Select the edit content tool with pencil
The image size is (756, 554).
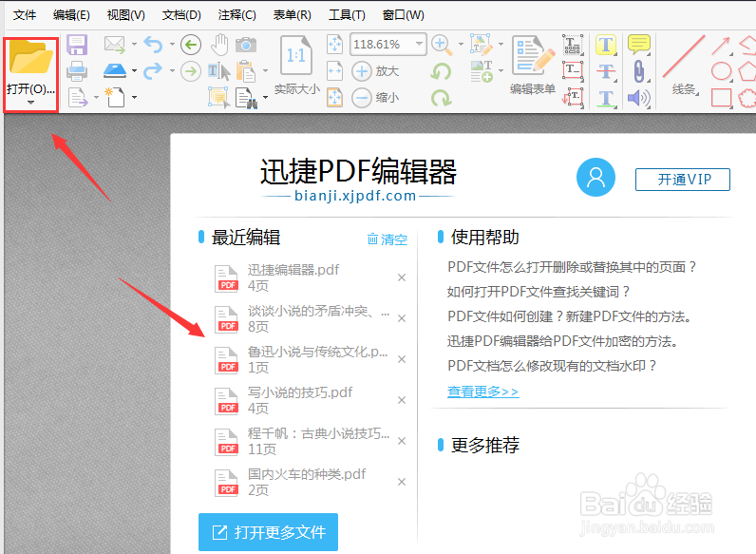coord(482,45)
